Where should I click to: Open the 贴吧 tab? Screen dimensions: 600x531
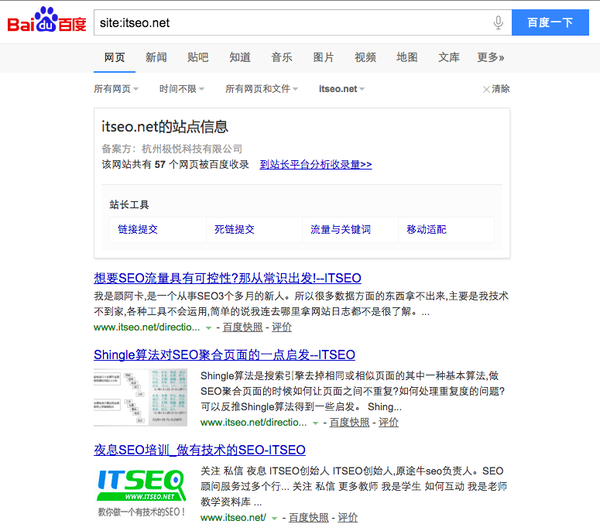click(x=198, y=57)
